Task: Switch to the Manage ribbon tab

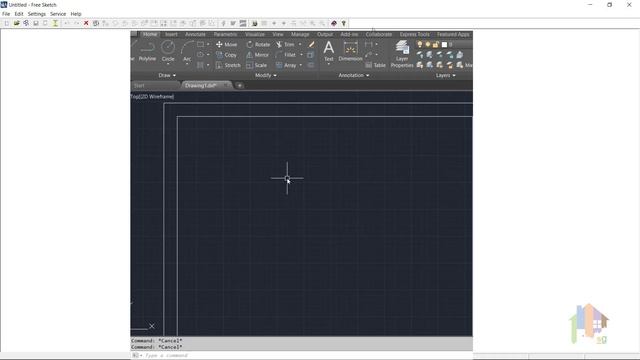Action: click(x=300, y=34)
